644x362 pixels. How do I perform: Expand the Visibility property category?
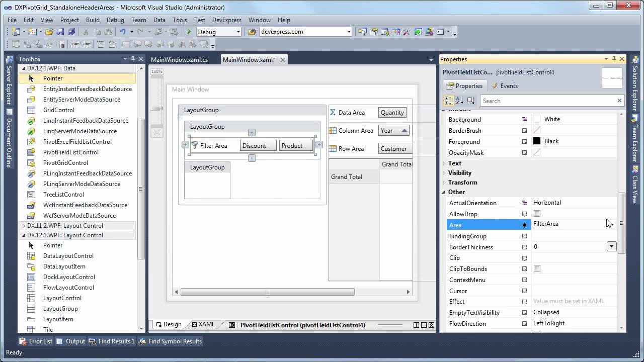(x=444, y=173)
